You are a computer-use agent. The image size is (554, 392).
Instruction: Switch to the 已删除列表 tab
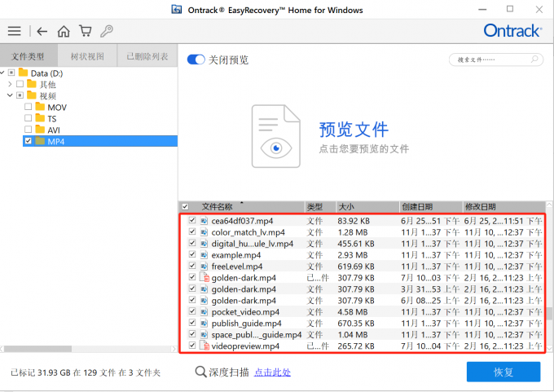[x=147, y=56]
